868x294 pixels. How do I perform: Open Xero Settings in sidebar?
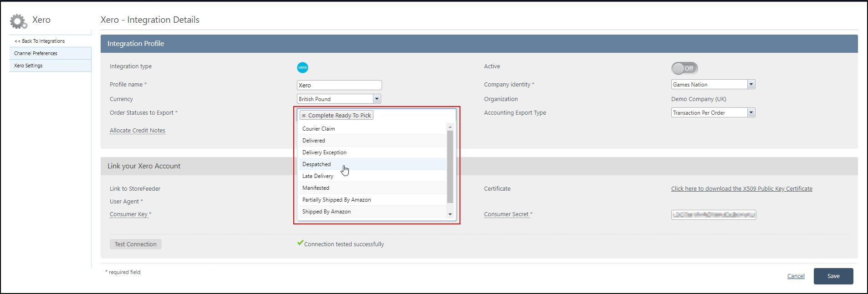(50, 66)
